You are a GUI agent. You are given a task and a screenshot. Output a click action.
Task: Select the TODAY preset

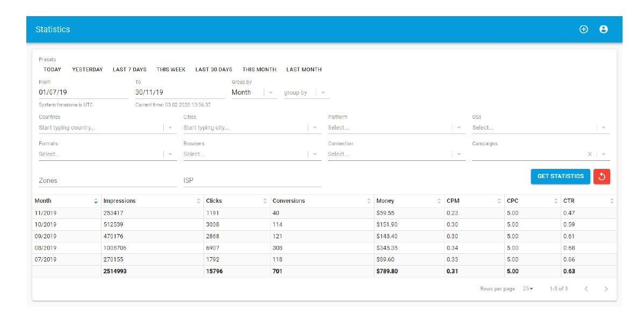tap(52, 69)
